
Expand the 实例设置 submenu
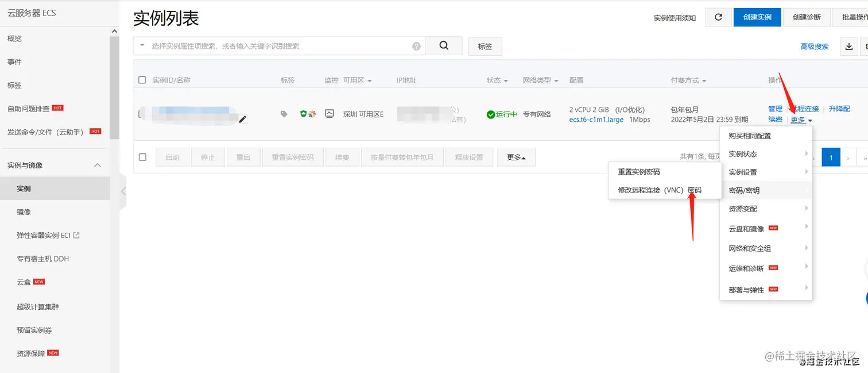pos(766,172)
